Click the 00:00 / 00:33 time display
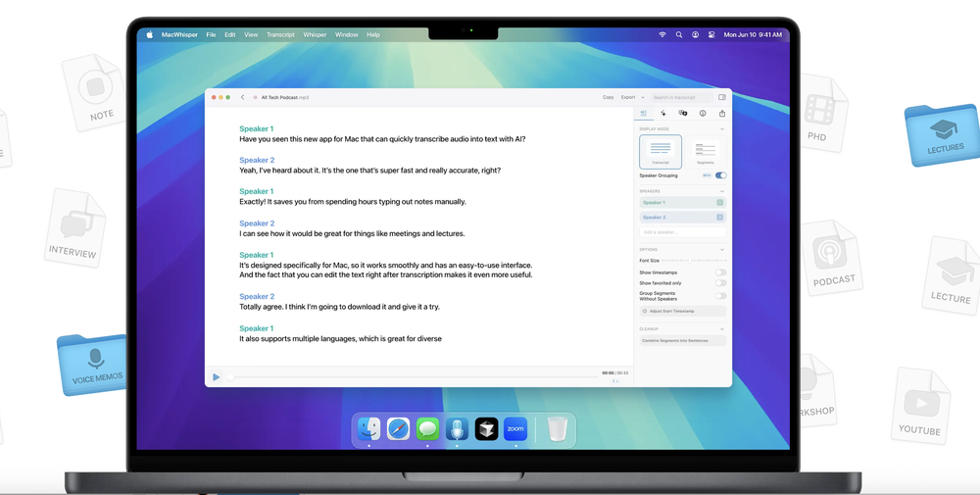Screen dimensions: 980x495 (615, 373)
